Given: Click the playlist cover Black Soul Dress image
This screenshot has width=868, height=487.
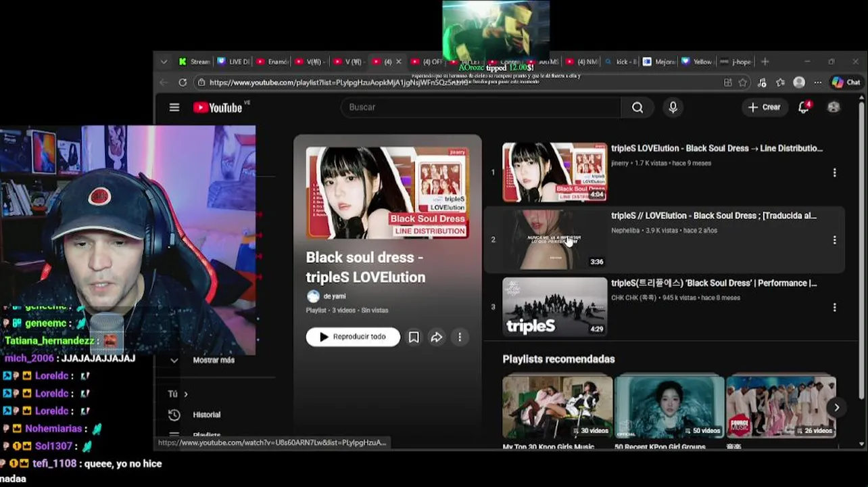Looking at the screenshot, I should click(387, 193).
